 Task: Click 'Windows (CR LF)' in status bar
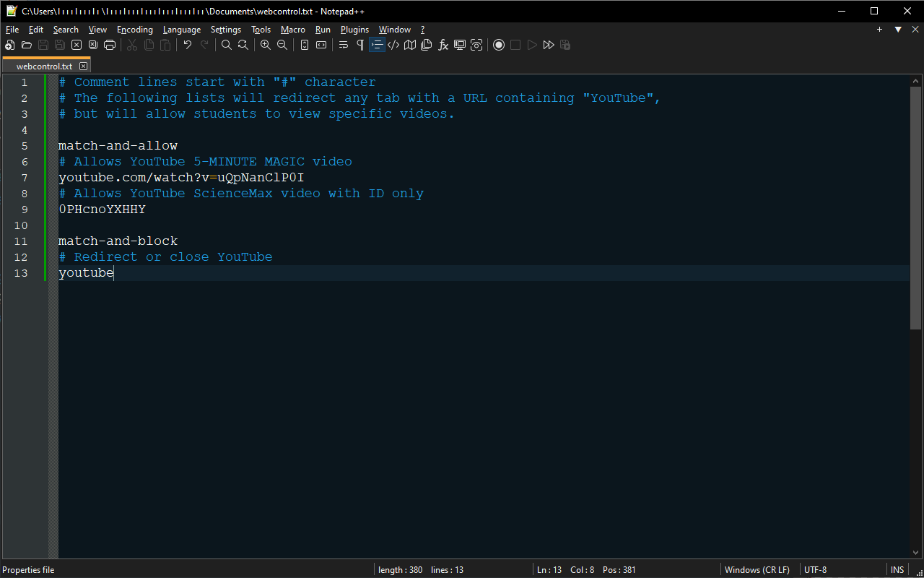(757, 570)
